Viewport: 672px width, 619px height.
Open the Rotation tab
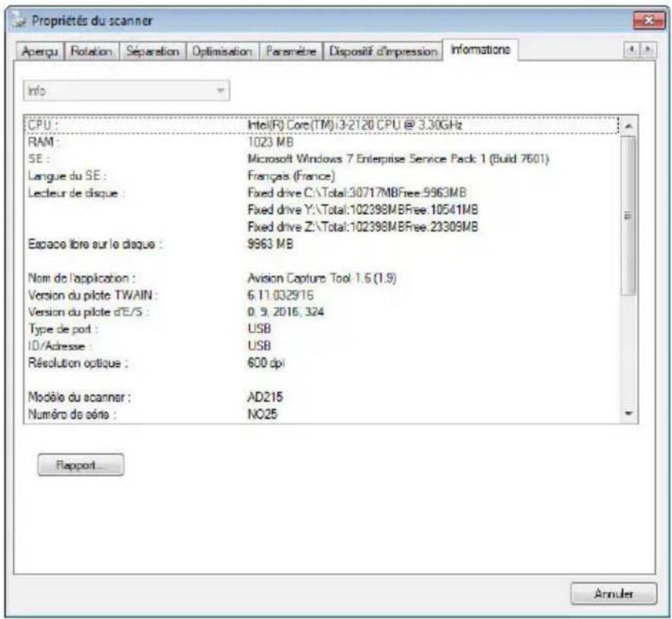point(91,52)
